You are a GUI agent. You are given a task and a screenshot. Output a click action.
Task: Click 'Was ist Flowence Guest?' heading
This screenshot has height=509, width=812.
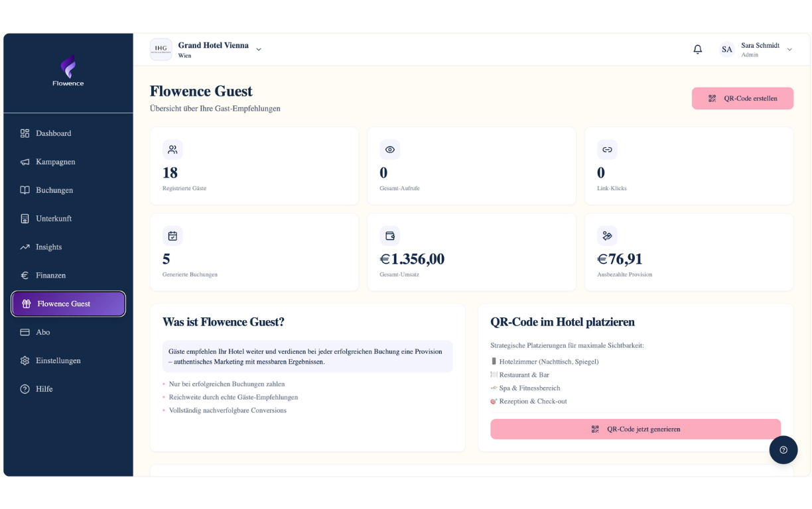[224, 322]
